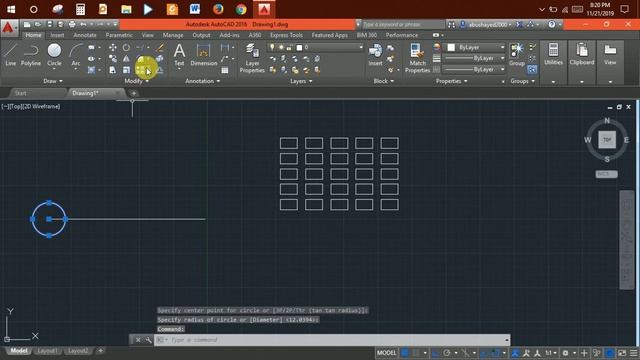The height and width of the screenshot is (360, 640).
Task: Click the Help question mark icon
Action: click(x=551, y=24)
